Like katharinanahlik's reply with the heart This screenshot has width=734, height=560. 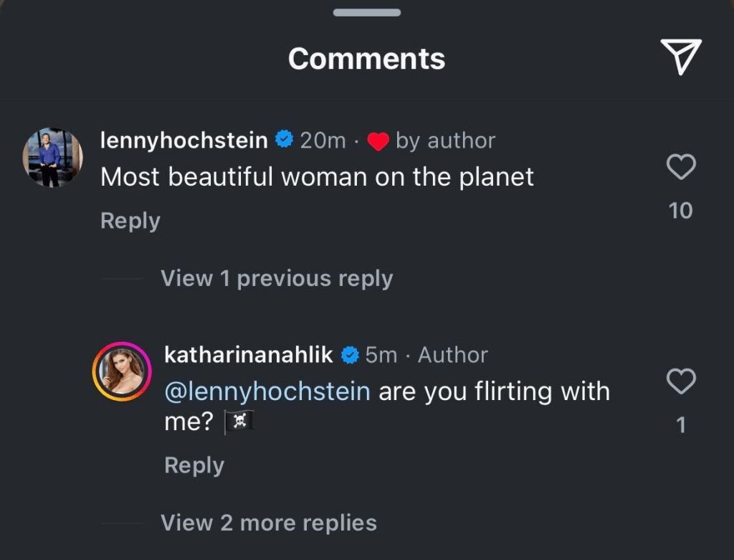click(681, 381)
